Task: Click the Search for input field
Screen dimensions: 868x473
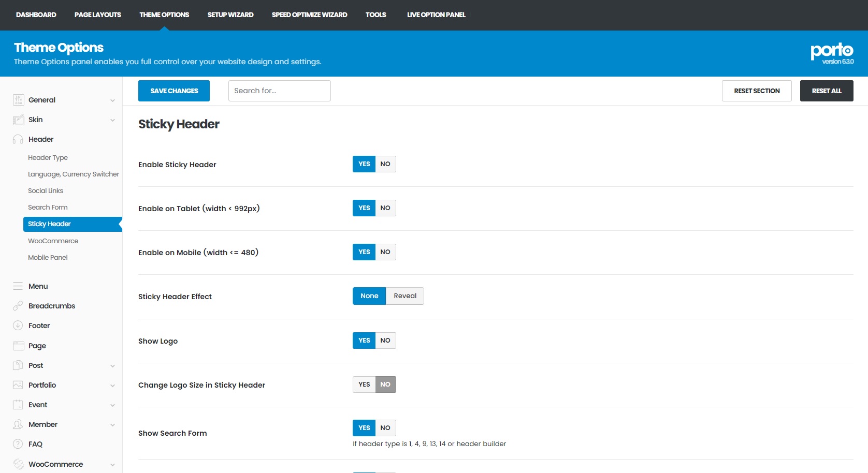Action: (x=279, y=91)
